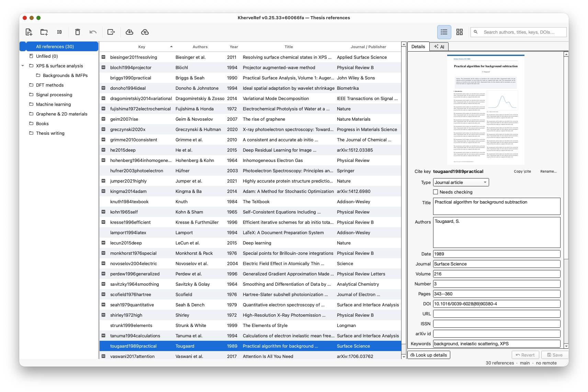Click the cloud download icon
Viewport: 588px width, 392px height.
point(129,32)
